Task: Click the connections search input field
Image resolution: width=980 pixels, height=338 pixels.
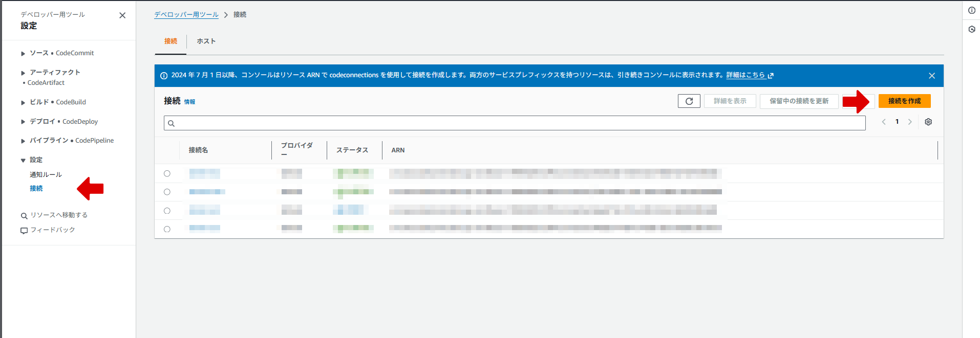Action: [515, 123]
